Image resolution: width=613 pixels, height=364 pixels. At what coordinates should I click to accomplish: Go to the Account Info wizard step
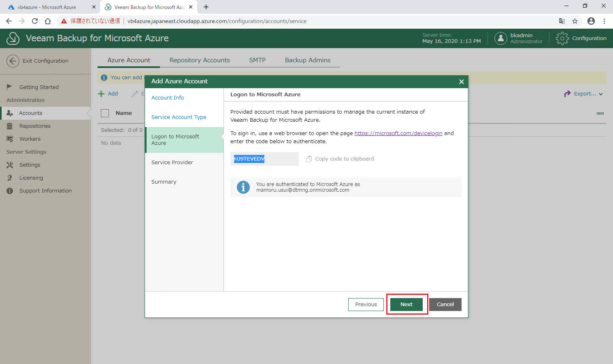pos(168,97)
